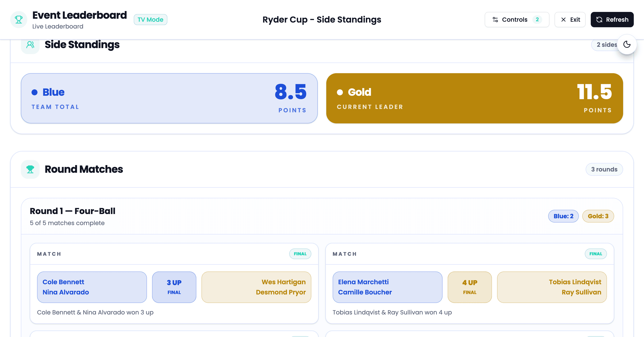Image resolution: width=644 pixels, height=337 pixels.
Task: Select the Wes Hartigan and Desmond Pryor pair
Action: pyautogui.click(x=256, y=287)
